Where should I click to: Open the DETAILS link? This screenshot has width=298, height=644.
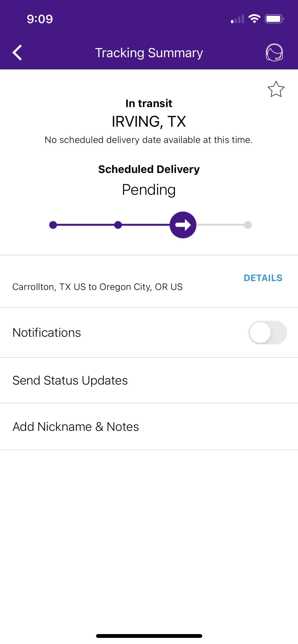coord(263,278)
